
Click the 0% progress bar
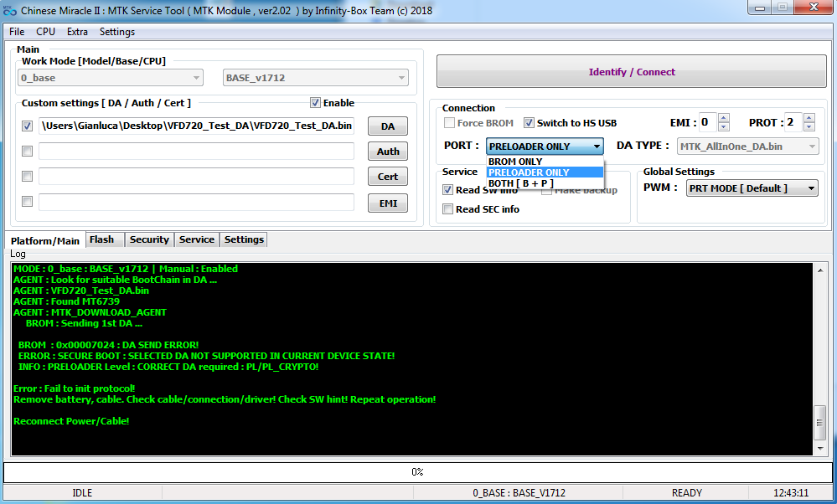[x=417, y=472]
